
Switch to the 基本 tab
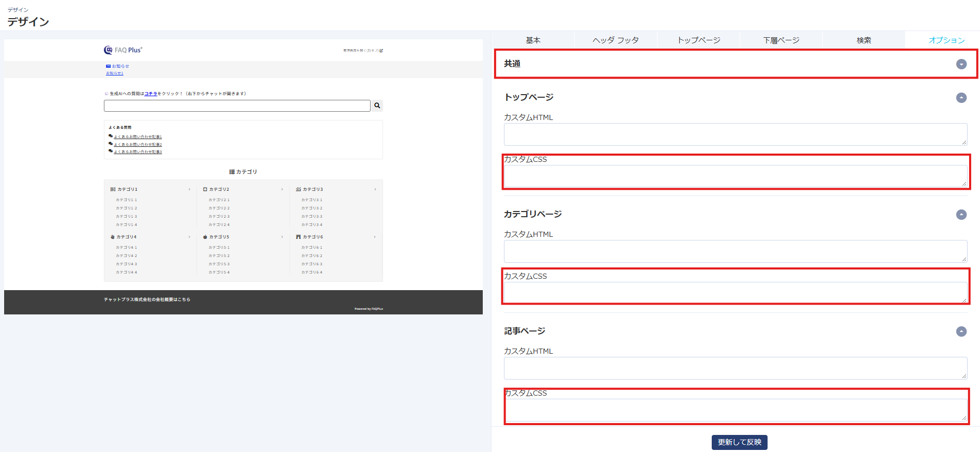[x=533, y=40]
